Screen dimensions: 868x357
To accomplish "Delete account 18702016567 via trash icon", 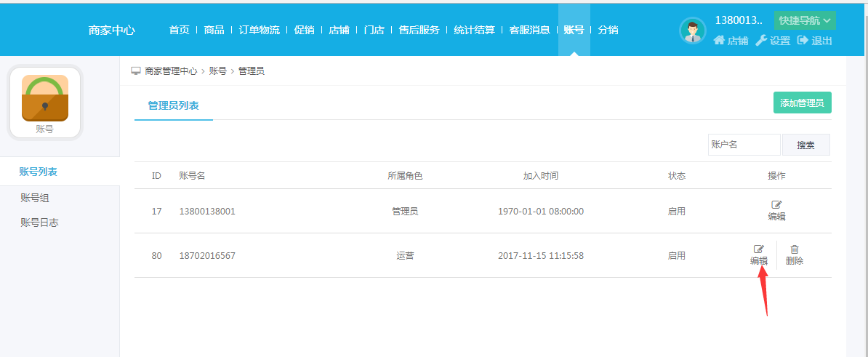I will click(x=795, y=249).
